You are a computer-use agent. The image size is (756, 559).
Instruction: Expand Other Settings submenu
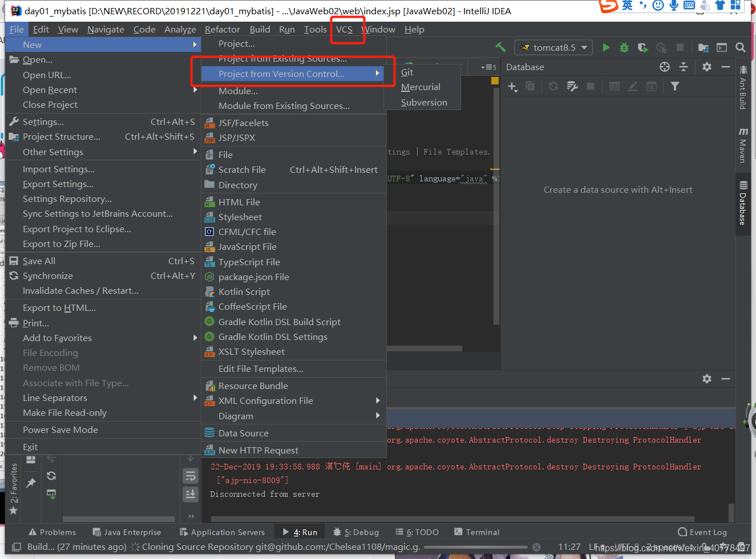(195, 152)
